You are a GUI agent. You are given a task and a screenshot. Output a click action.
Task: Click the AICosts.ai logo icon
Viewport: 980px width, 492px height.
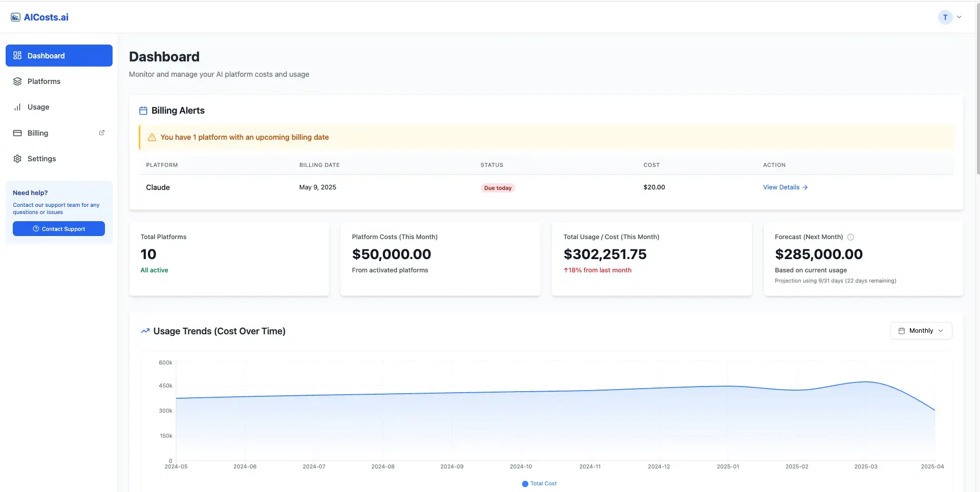click(x=16, y=17)
